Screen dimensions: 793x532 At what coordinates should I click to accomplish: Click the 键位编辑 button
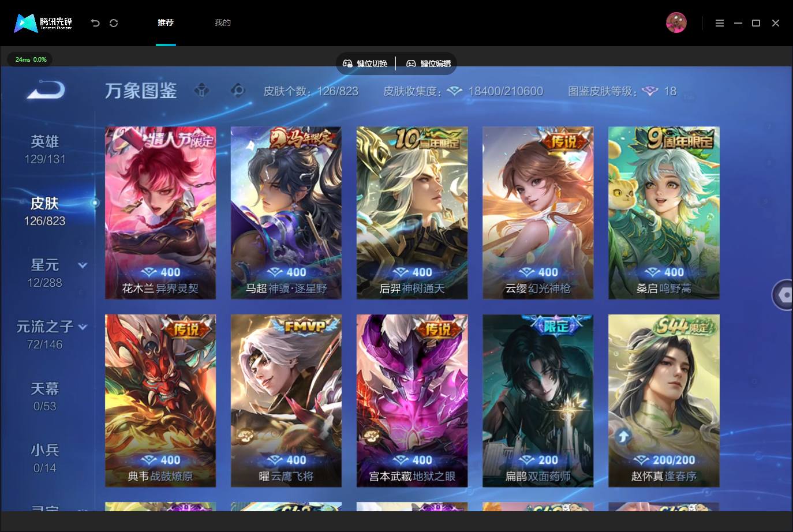tap(429, 63)
